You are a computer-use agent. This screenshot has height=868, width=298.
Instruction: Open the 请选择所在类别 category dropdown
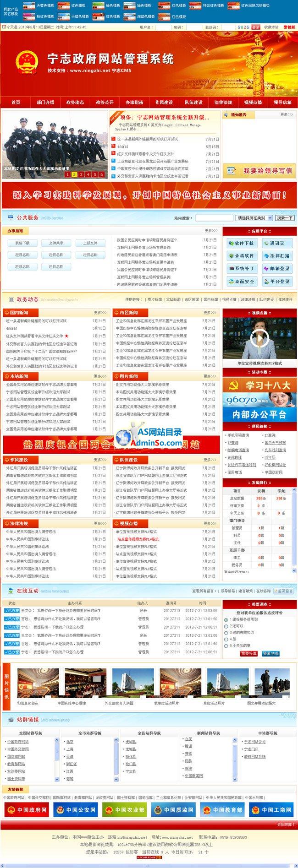point(254,218)
